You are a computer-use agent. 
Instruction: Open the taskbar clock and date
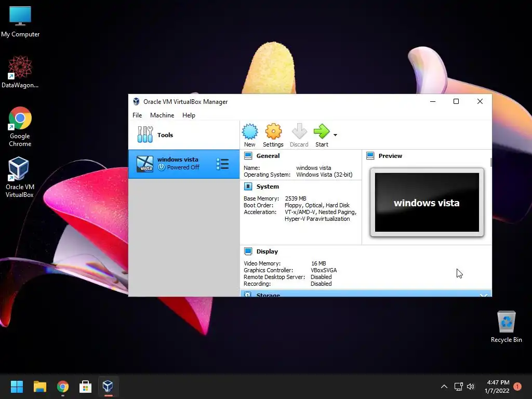(x=497, y=387)
